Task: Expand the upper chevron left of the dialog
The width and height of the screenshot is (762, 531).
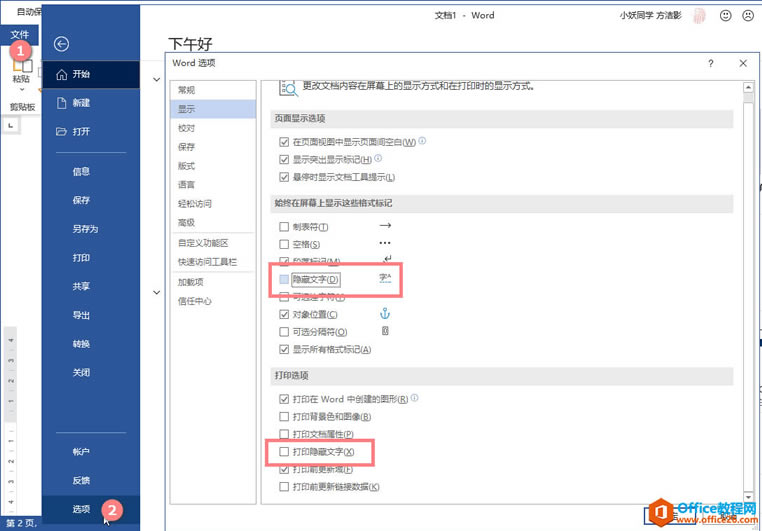Action: pyautogui.click(x=156, y=79)
